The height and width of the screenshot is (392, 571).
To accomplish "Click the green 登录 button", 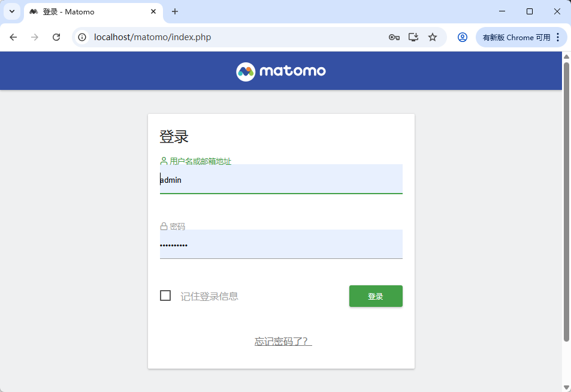I will [376, 296].
